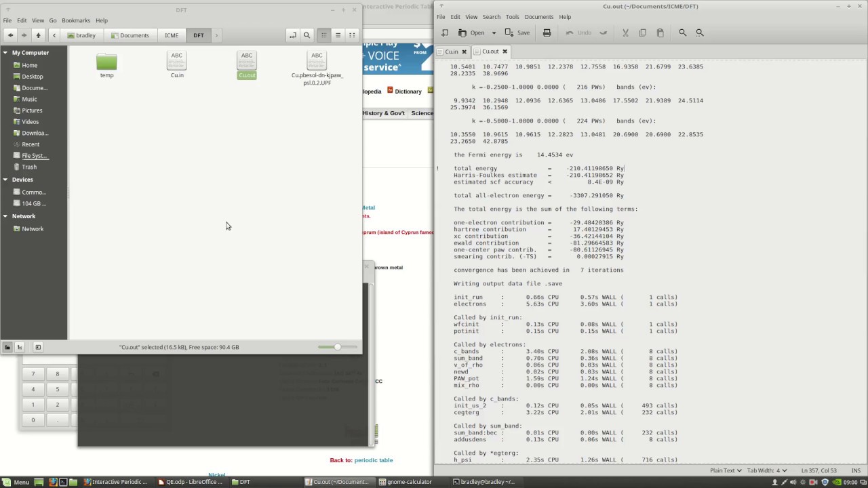This screenshot has width=868, height=488.
Task: Find text in the document
Action: pyautogui.click(x=683, y=33)
